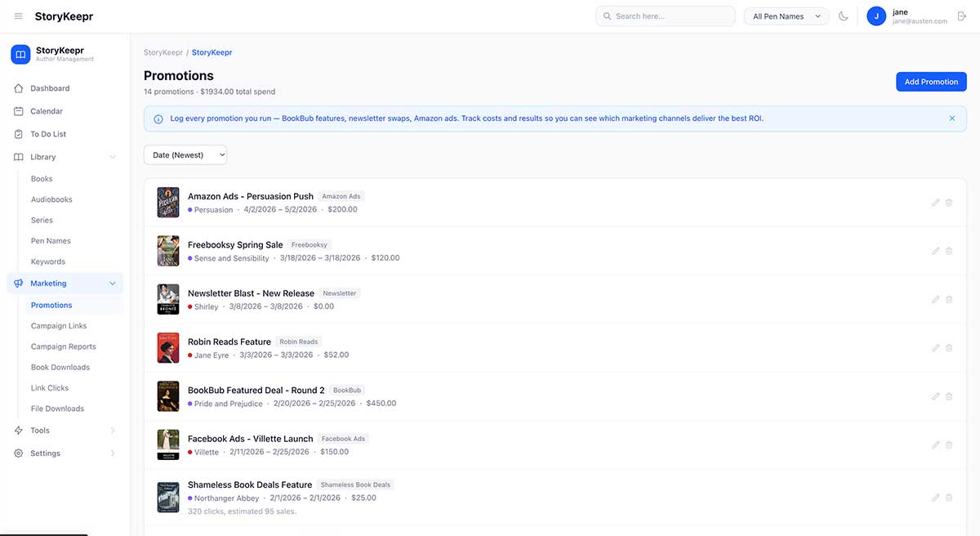Click the Add Promotion button

click(931, 82)
